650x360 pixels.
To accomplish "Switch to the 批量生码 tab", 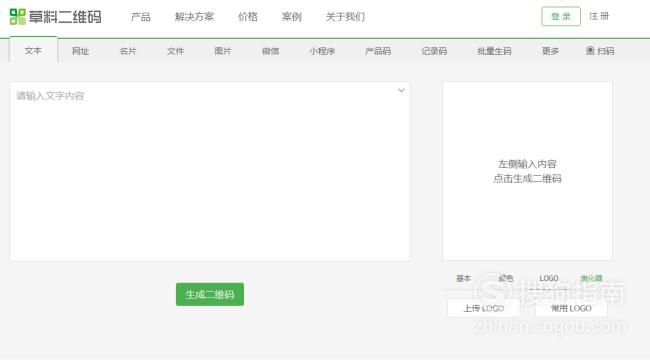I will pos(494,51).
